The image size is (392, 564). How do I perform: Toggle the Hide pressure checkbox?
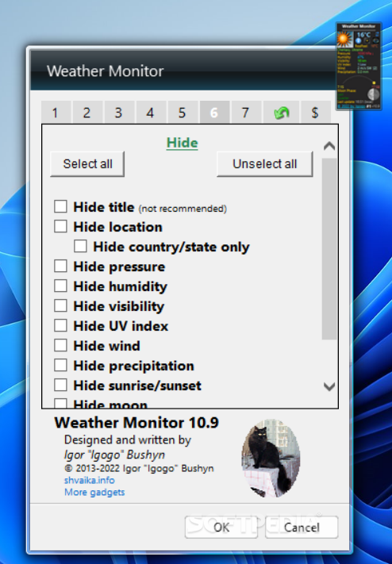click(x=60, y=267)
